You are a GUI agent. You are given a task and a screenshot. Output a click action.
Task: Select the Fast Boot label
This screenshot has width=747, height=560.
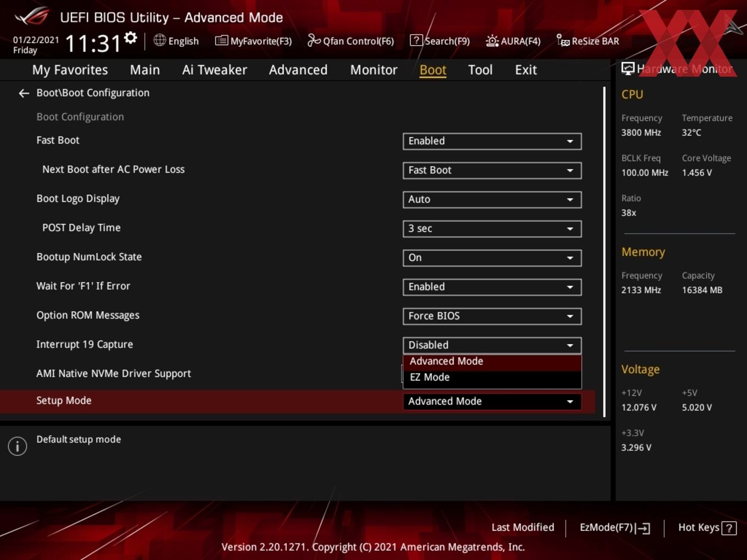[x=58, y=141]
